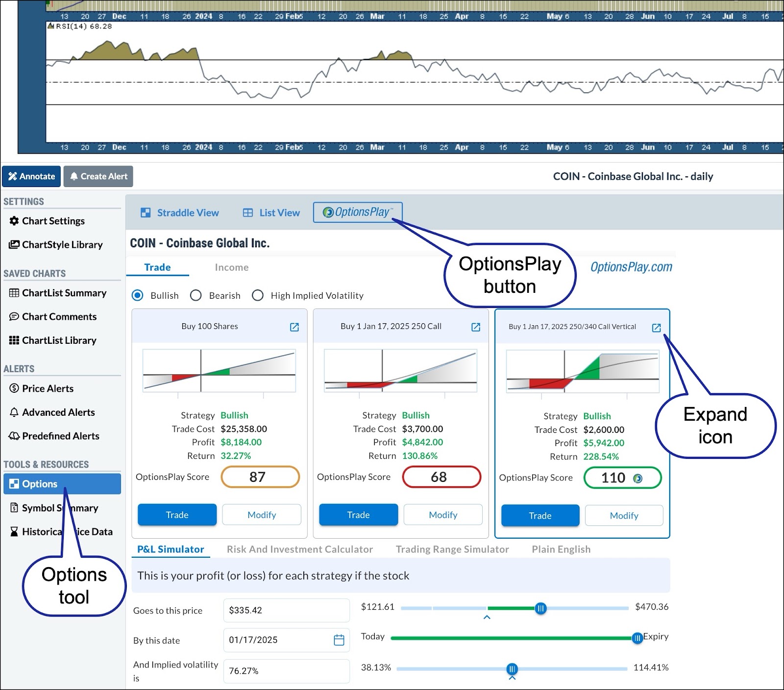Screen dimensions: 784x690
Task: Click the 114.41% volatility maximum label
Action: pyautogui.click(x=651, y=667)
